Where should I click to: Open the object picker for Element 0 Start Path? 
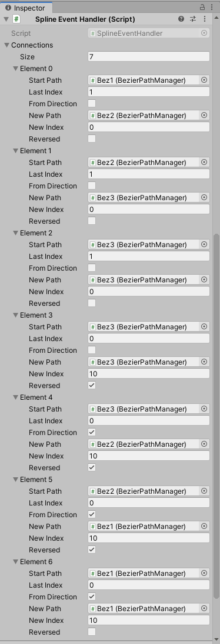pyautogui.click(x=204, y=80)
